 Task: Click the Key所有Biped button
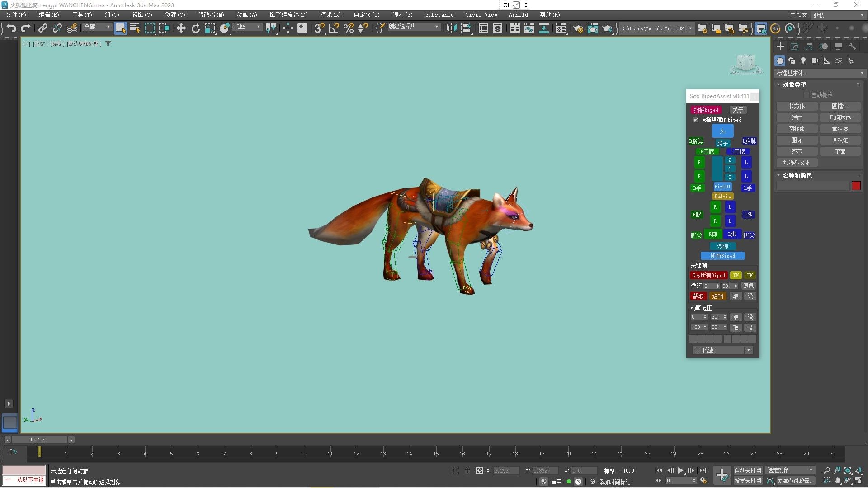[708, 275]
